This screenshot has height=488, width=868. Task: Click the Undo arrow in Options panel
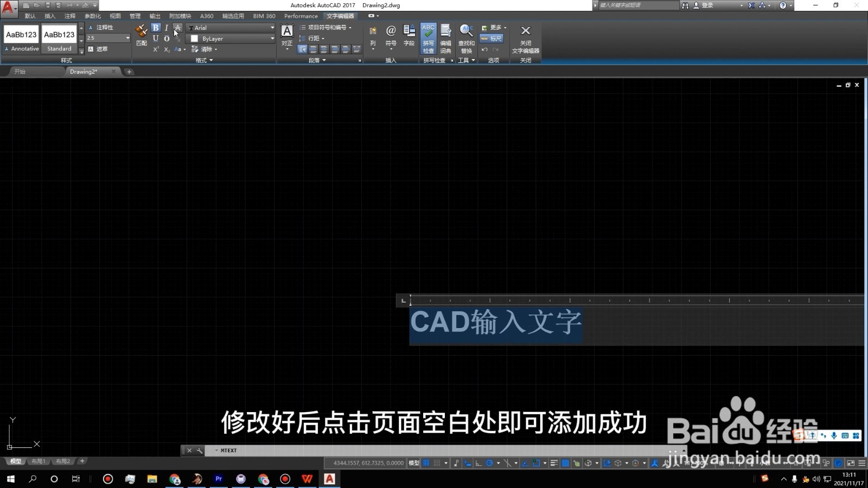coord(484,49)
